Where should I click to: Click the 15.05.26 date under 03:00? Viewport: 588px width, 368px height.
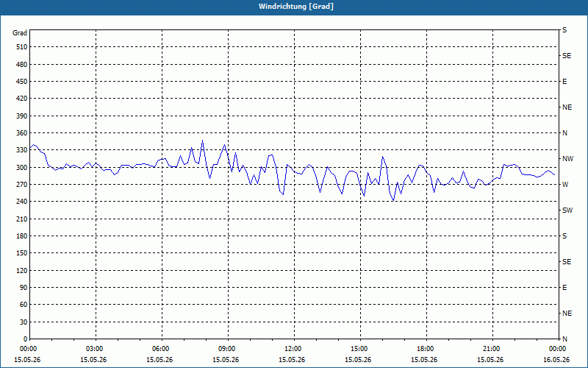pos(93,360)
